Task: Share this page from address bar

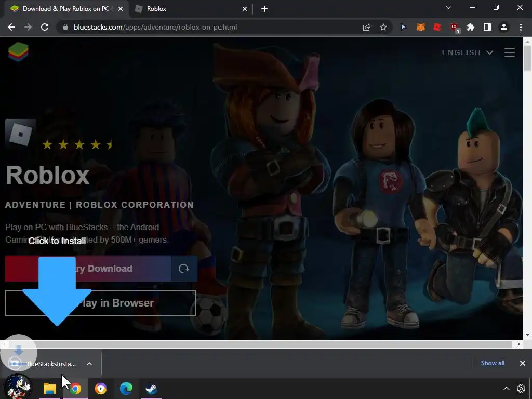Action: tap(367, 27)
